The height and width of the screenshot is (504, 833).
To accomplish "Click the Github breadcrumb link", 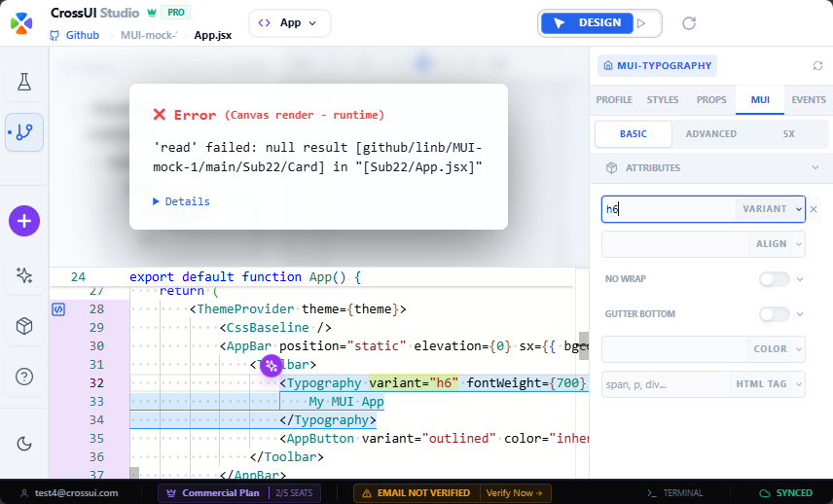I will (83, 36).
